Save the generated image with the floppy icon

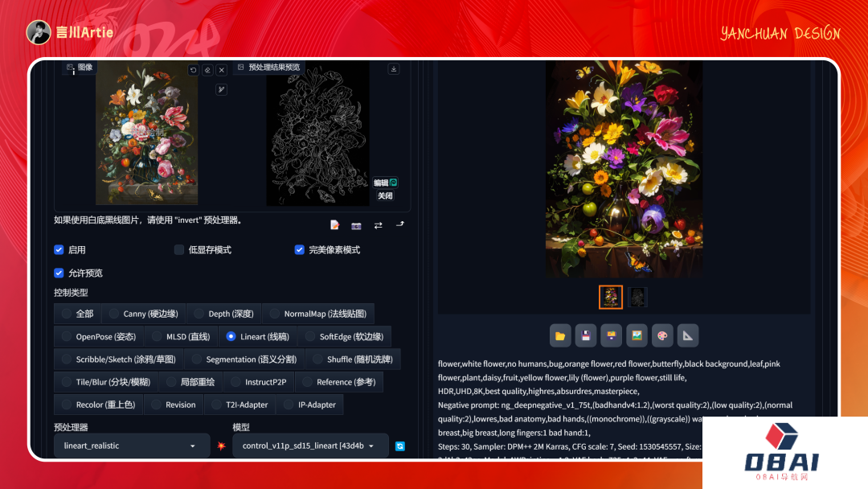tap(586, 335)
